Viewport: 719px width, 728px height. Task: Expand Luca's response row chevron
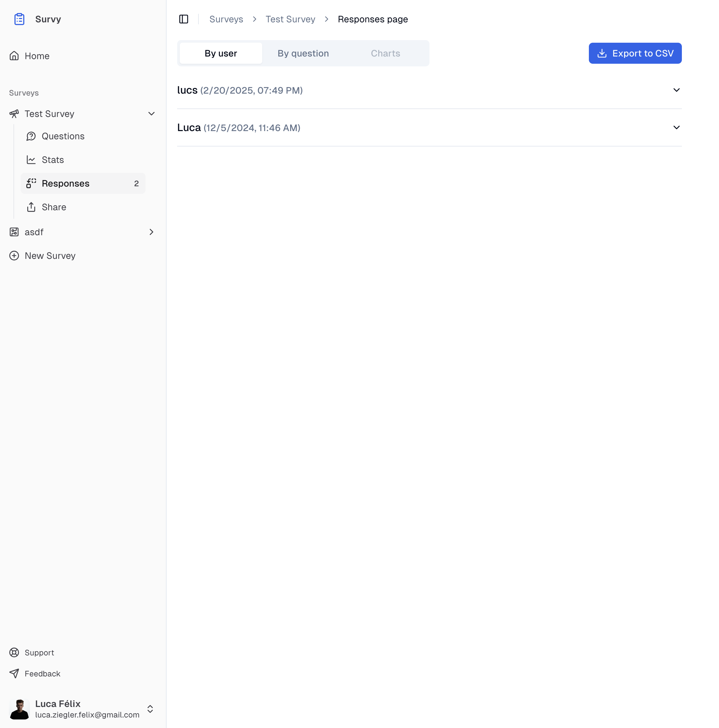[x=676, y=127]
